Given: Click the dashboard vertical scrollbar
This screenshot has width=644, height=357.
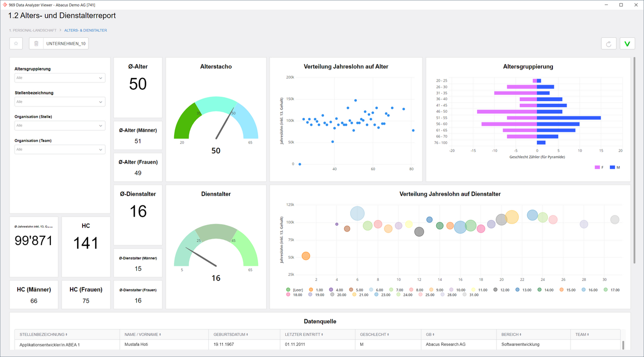Looking at the screenshot, I should coord(634,161).
